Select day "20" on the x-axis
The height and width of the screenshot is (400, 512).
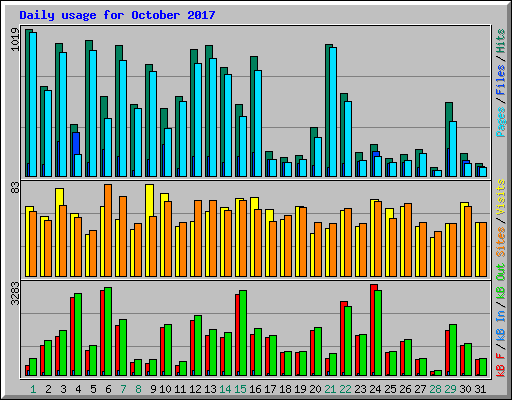click(315, 389)
